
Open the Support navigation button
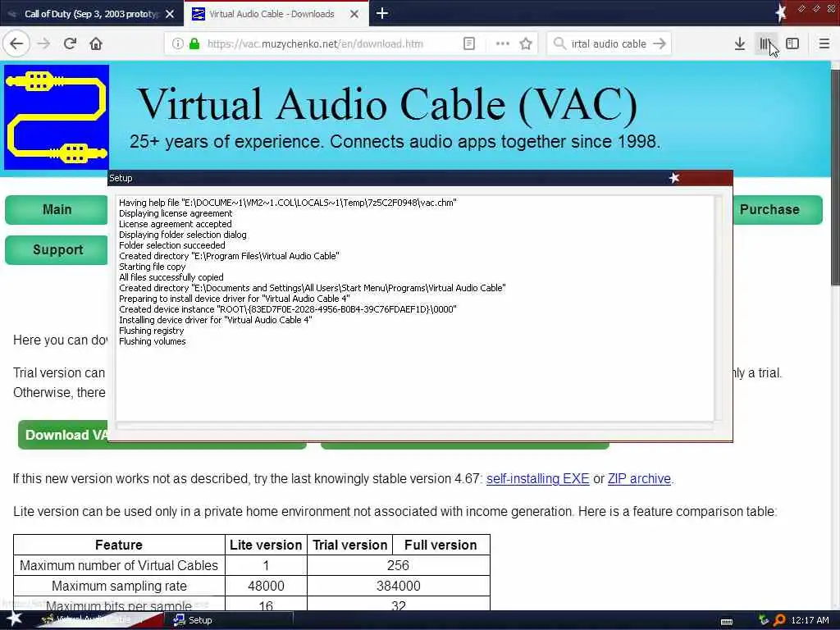(57, 249)
